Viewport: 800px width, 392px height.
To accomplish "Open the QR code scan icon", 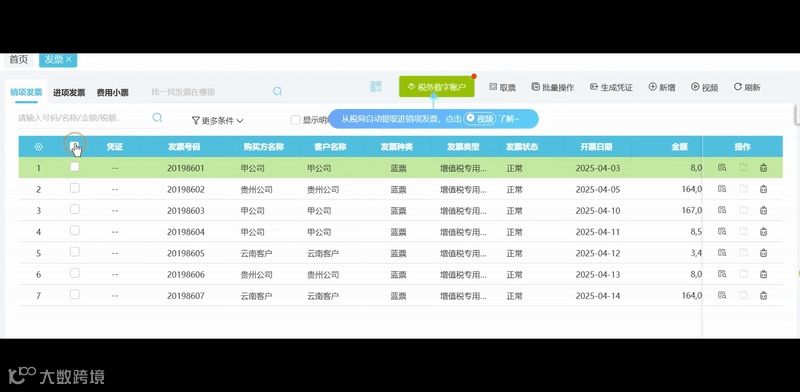I will tap(376, 87).
